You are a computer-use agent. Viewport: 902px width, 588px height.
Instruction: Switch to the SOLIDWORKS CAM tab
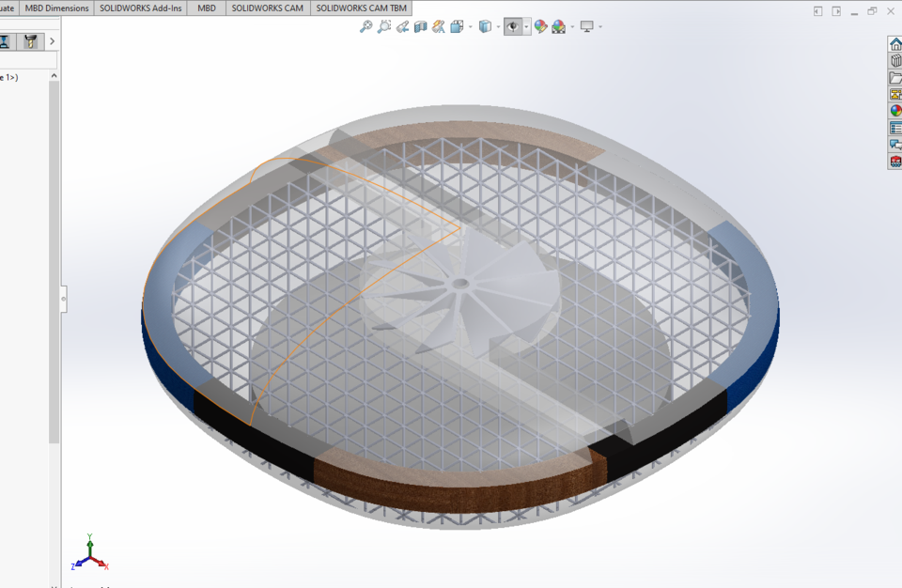pyautogui.click(x=268, y=8)
